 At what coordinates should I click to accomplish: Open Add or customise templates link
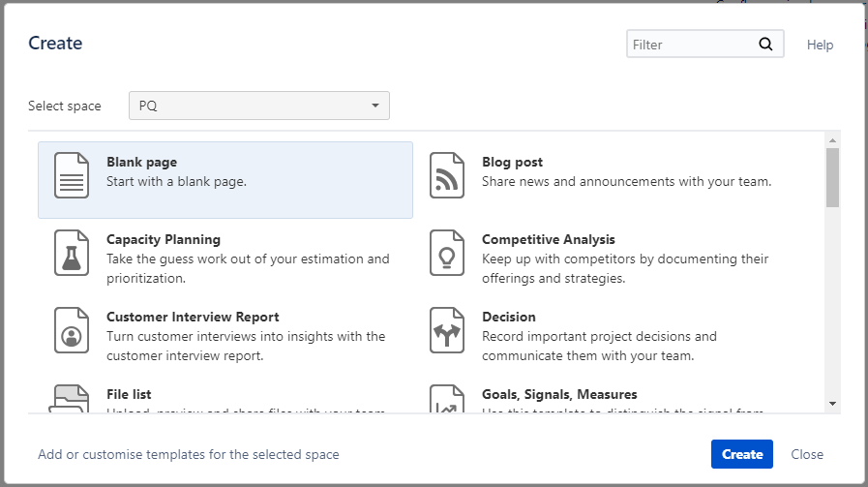click(x=189, y=454)
